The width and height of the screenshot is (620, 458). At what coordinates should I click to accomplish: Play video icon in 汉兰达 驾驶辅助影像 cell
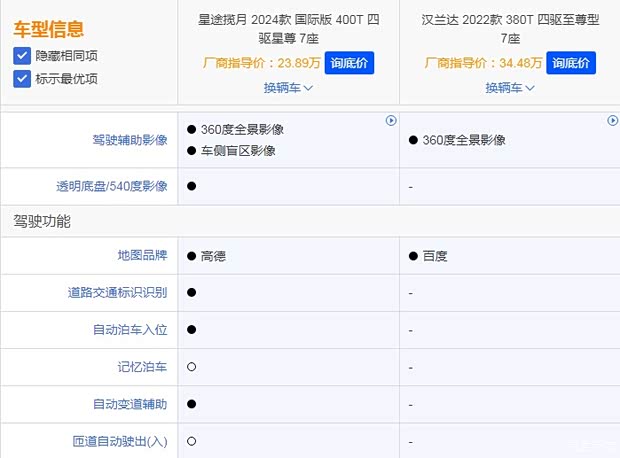(612, 120)
